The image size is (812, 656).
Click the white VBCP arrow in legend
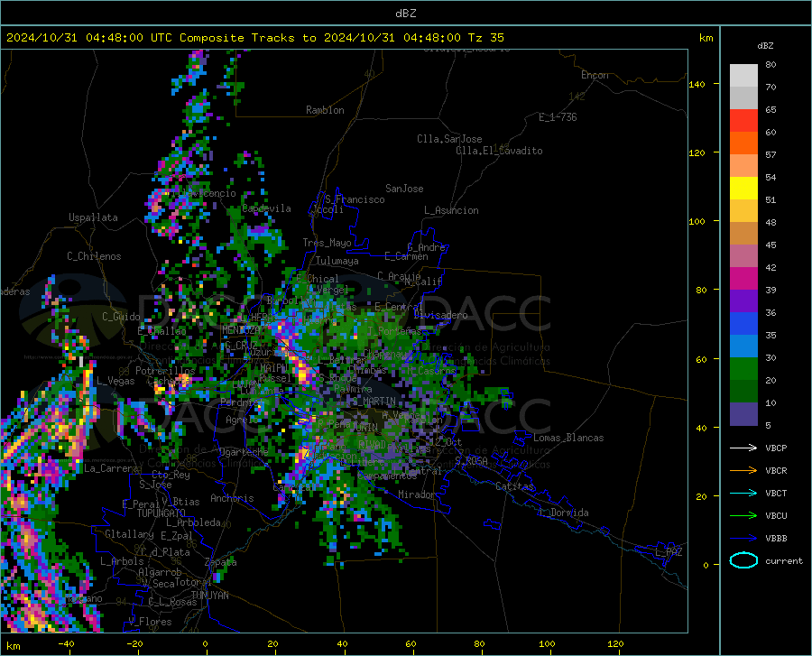[x=743, y=448]
